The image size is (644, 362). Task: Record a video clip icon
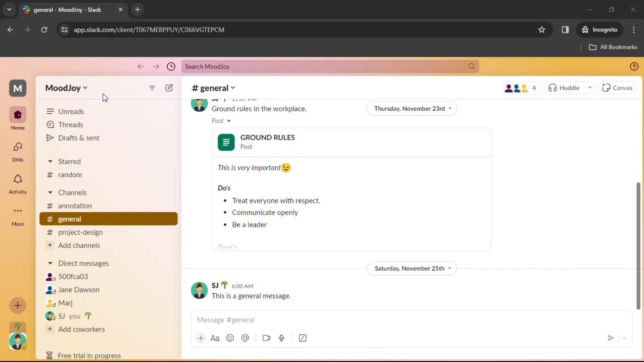click(266, 338)
